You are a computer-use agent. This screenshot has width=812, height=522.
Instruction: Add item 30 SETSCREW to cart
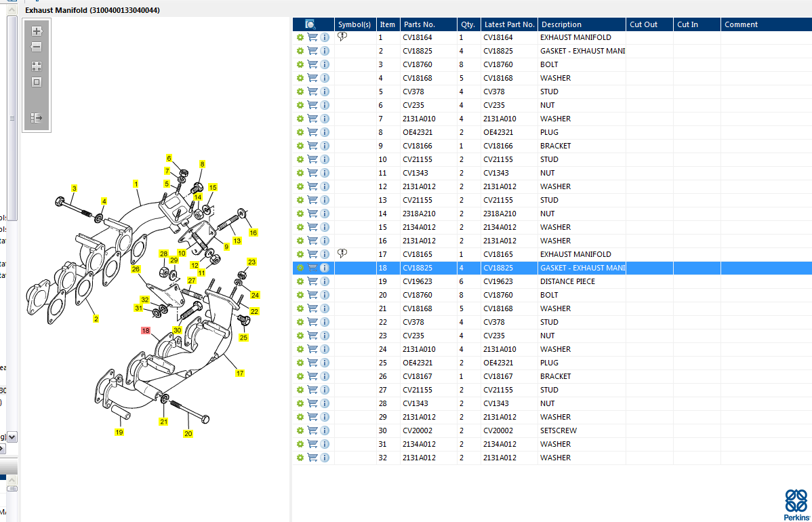pyautogui.click(x=312, y=430)
